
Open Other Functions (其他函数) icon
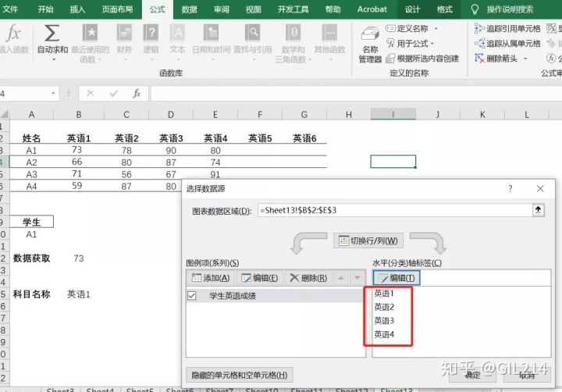(x=329, y=33)
